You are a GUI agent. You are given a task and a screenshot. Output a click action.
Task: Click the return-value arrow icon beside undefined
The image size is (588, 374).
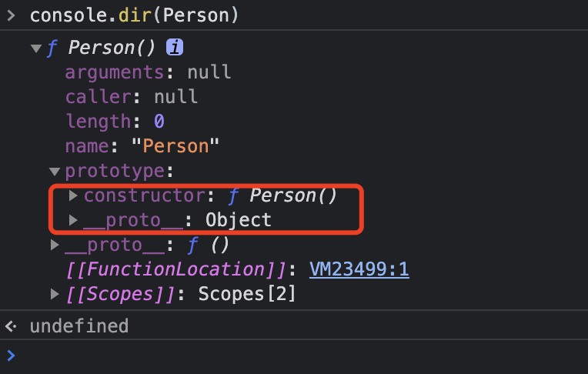(x=11, y=326)
